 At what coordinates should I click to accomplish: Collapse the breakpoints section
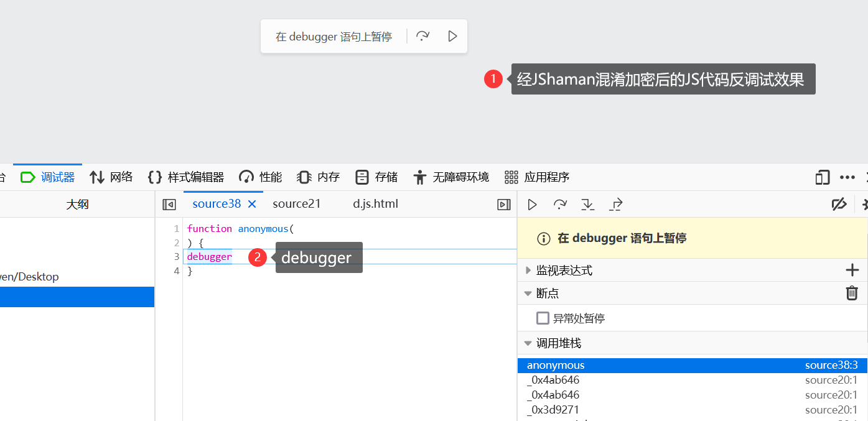[528, 293]
